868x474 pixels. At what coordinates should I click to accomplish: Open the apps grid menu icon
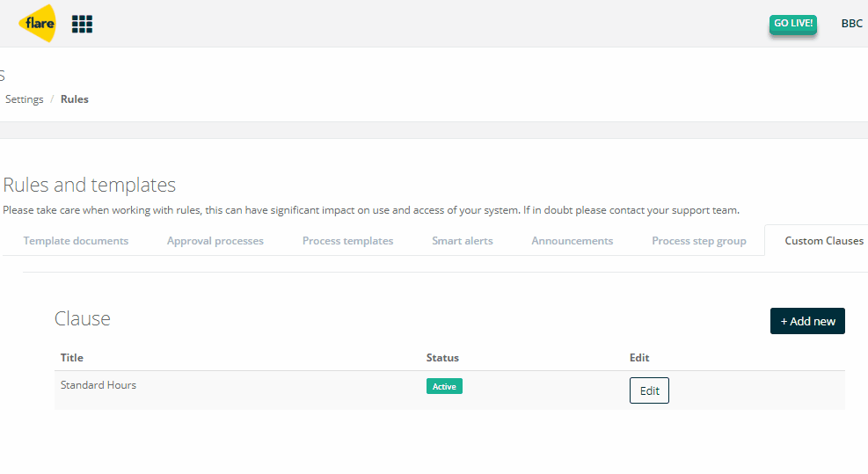(x=82, y=24)
